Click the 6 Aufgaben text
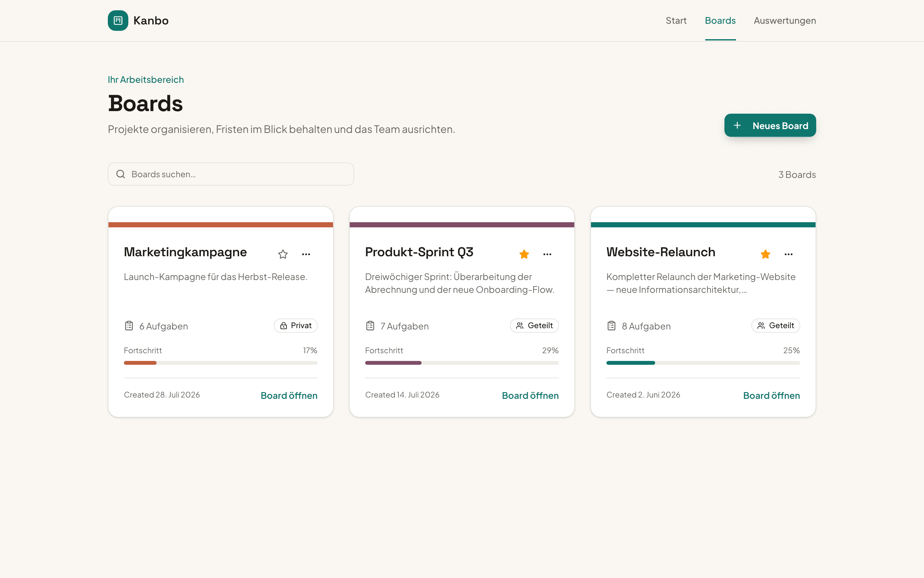924x578 pixels. pyautogui.click(x=164, y=326)
